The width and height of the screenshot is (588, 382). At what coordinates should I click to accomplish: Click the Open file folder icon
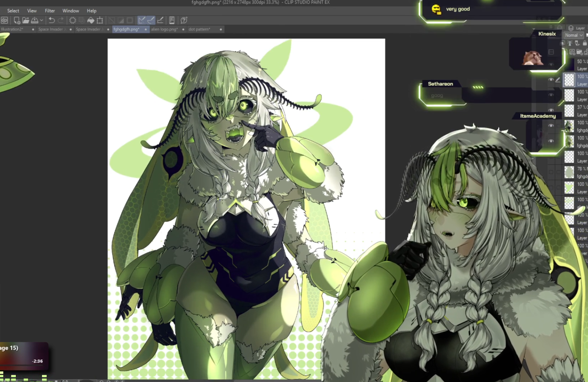click(26, 20)
